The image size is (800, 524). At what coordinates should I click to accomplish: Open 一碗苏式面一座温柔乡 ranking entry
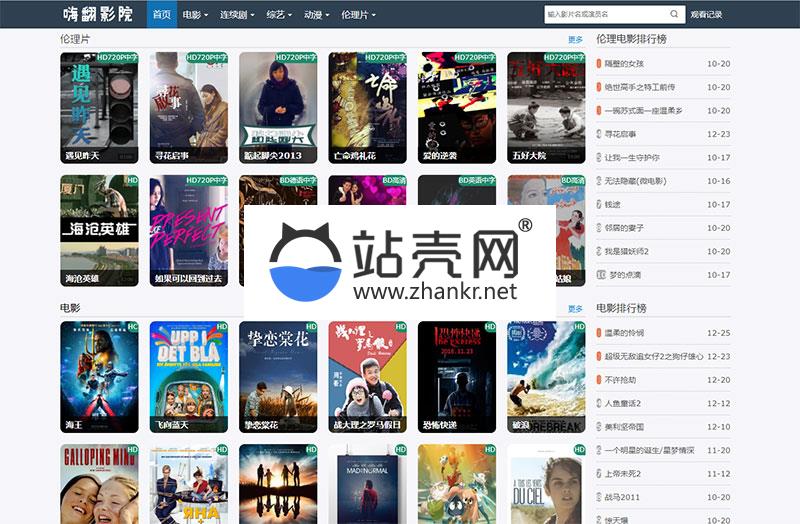[x=643, y=111]
